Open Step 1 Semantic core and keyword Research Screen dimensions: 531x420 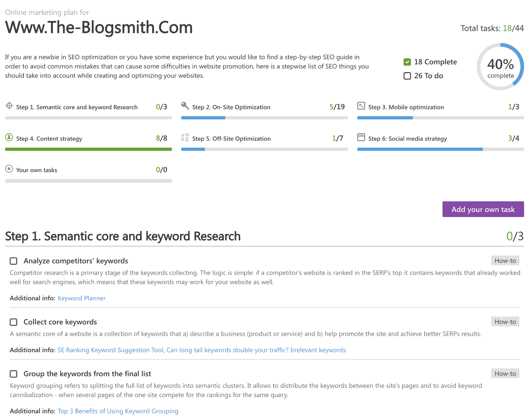coord(77,107)
